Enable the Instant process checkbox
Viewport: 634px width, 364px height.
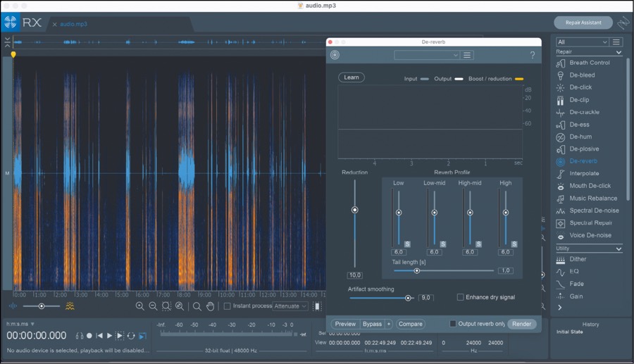228,306
